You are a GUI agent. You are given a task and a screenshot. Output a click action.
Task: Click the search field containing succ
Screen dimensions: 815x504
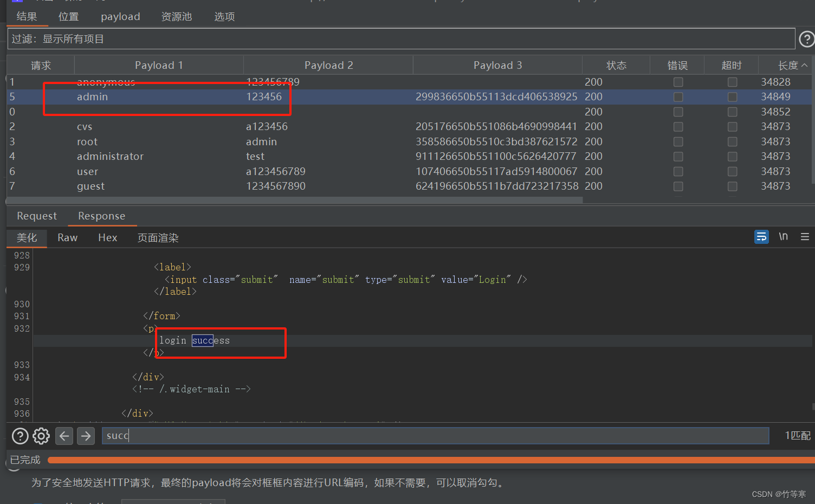coord(435,436)
